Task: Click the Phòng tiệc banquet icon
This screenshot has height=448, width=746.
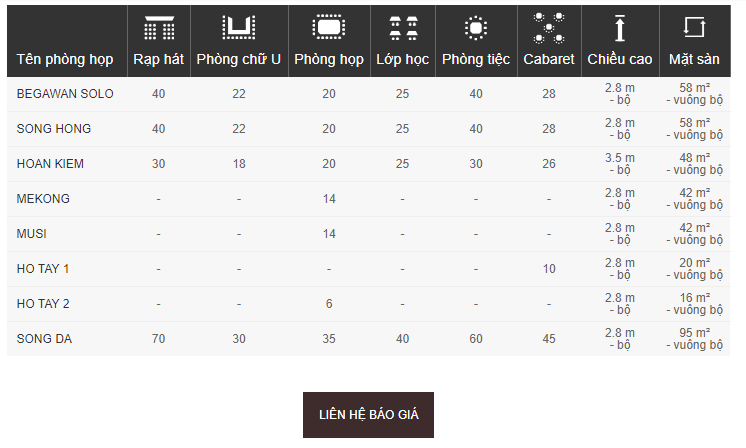Action: point(476,27)
